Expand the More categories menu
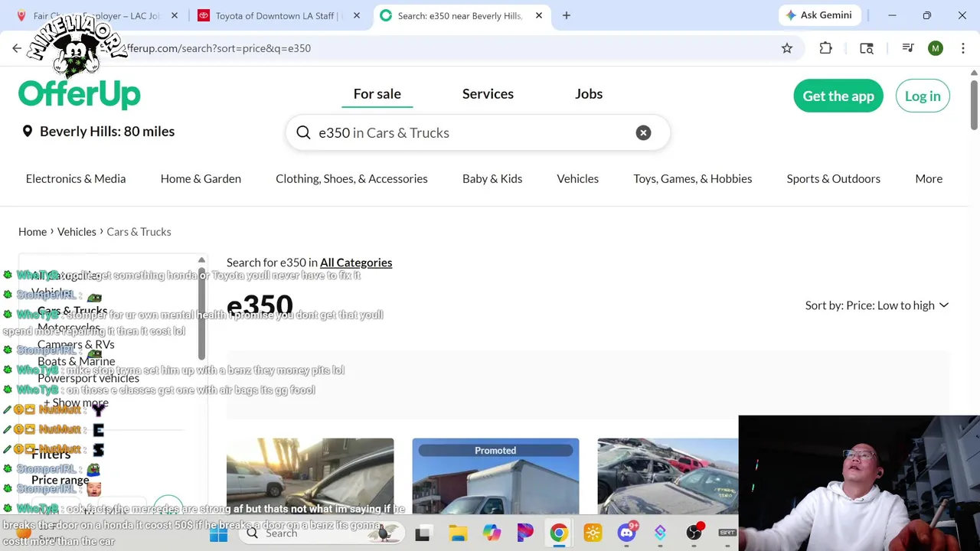Image resolution: width=980 pixels, height=551 pixels. tap(929, 178)
